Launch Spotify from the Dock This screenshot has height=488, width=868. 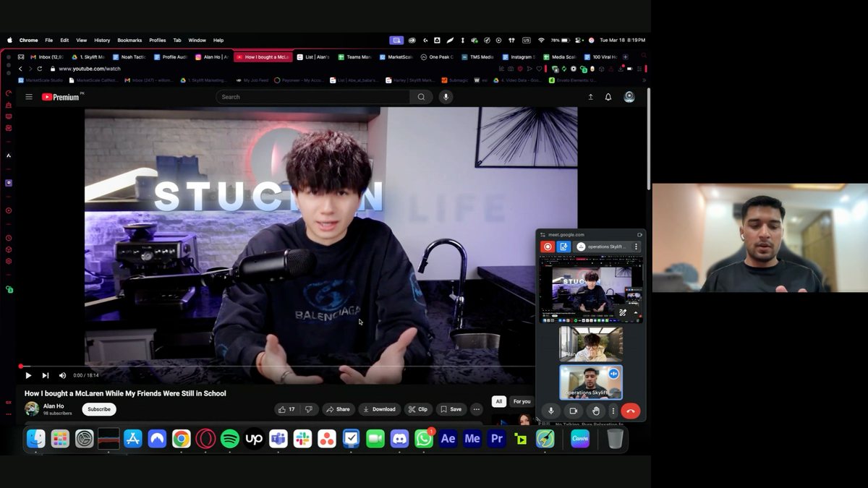click(x=230, y=439)
